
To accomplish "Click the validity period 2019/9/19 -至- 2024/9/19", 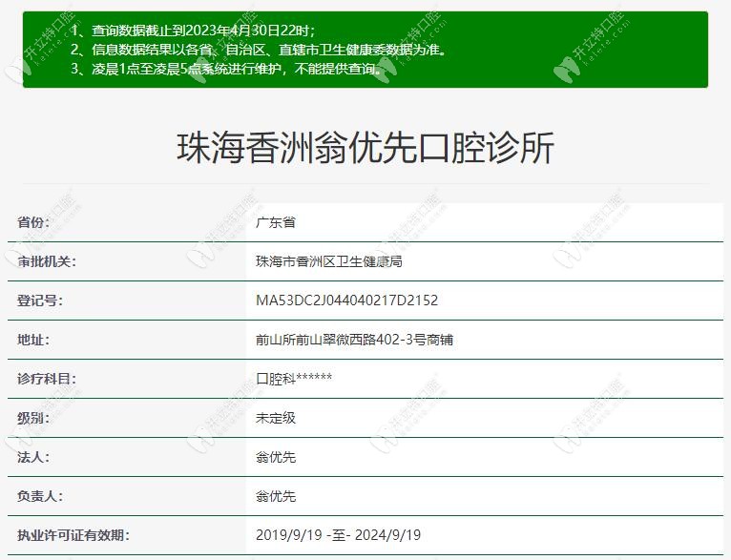I will (x=339, y=535).
